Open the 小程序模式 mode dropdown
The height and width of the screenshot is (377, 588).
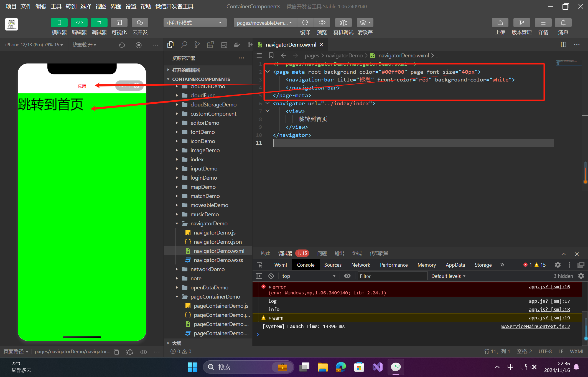pos(195,23)
